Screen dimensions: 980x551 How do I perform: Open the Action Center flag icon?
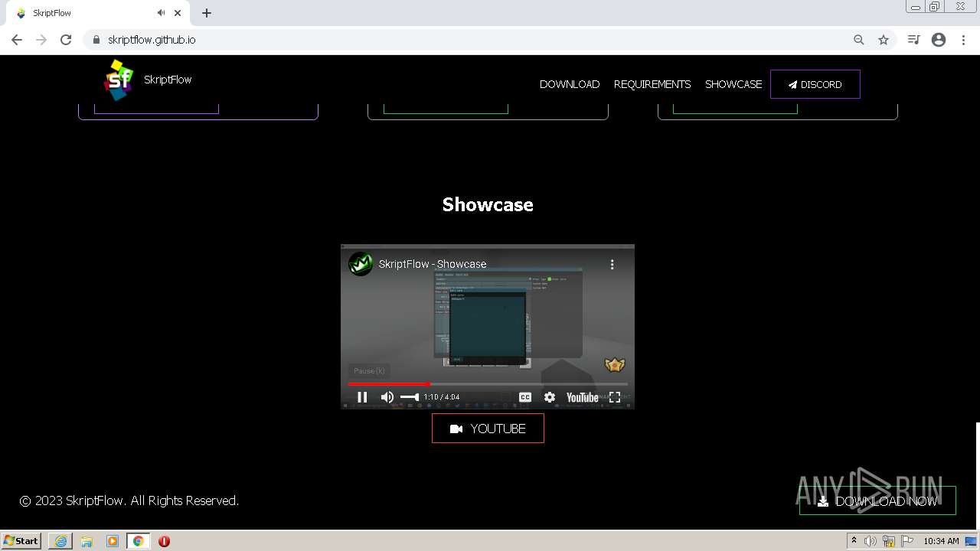click(x=907, y=541)
